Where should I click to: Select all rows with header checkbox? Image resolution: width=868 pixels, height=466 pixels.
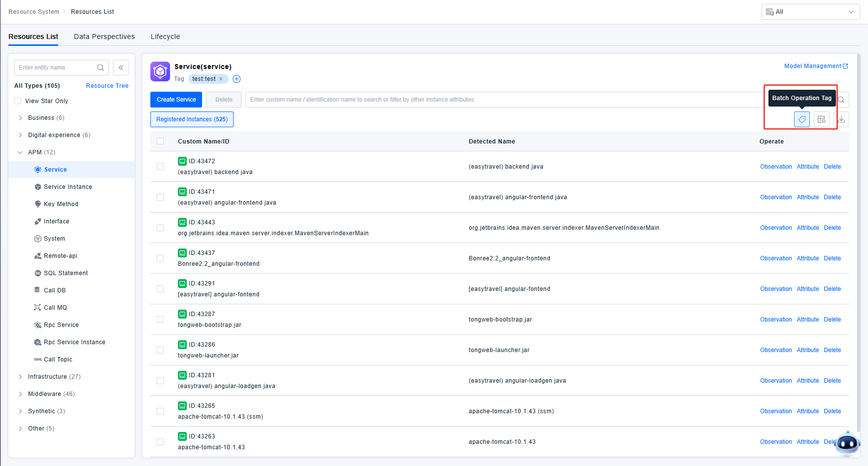[x=160, y=142]
